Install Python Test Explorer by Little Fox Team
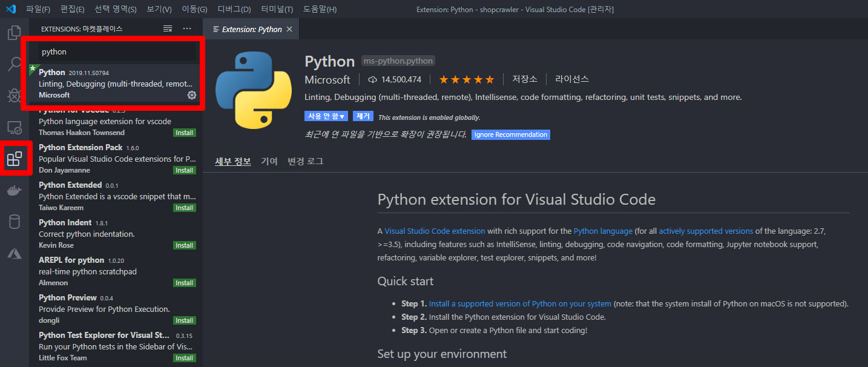The height and width of the screenshot is (367, 868). (185, 358)
